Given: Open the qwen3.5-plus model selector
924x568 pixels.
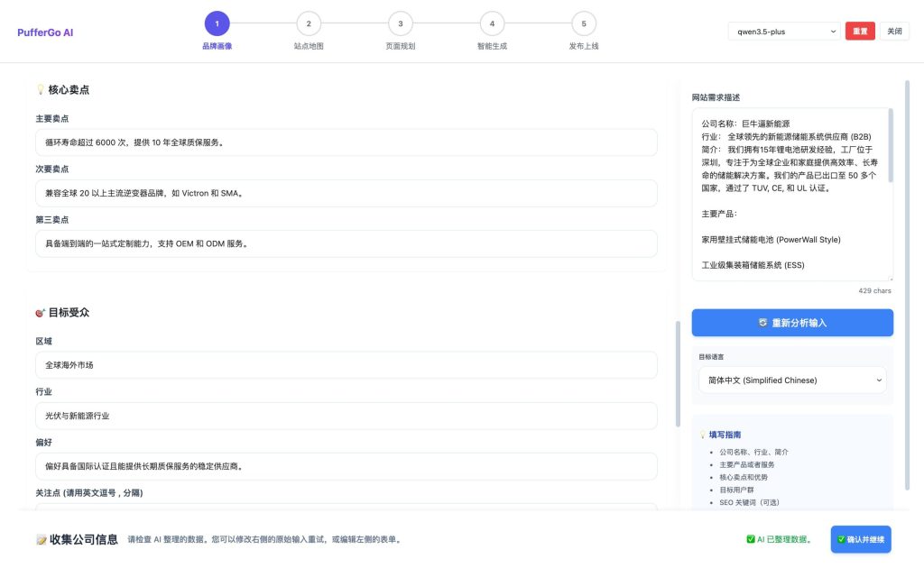Looking at the screenshot, I should pyautogui.click(x=782, y=30).
